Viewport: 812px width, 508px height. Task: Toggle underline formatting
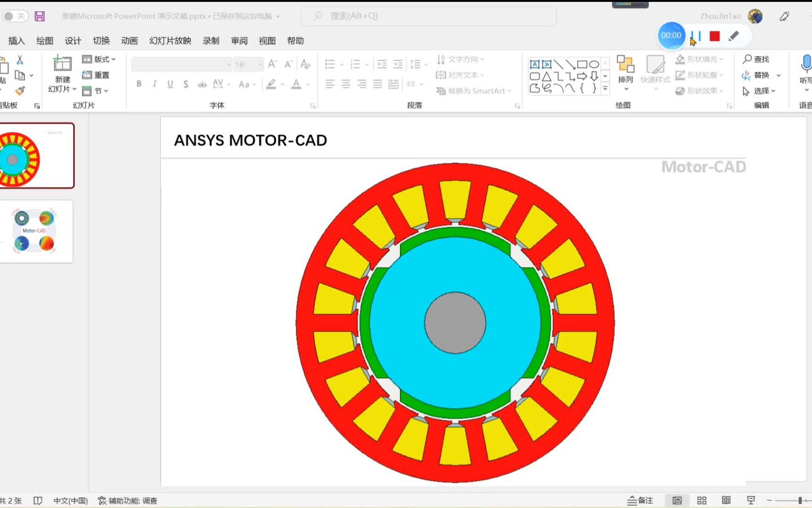(x=170, y=84)
